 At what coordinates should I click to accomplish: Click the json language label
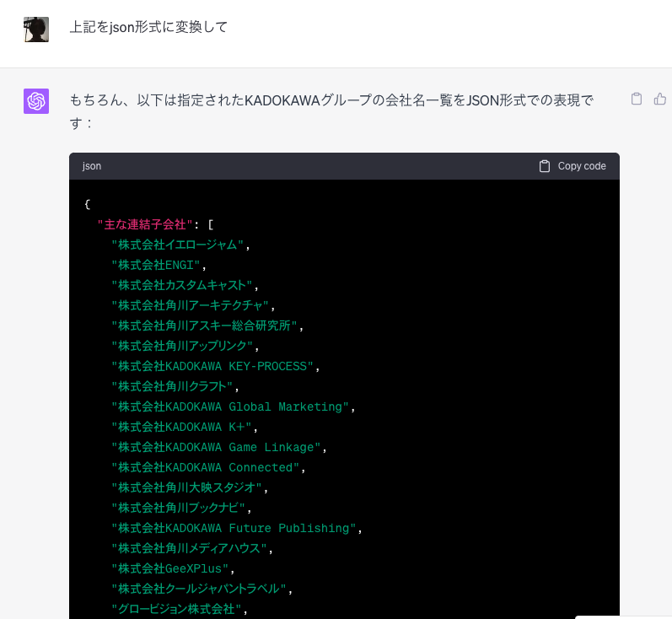pos(92,166)
